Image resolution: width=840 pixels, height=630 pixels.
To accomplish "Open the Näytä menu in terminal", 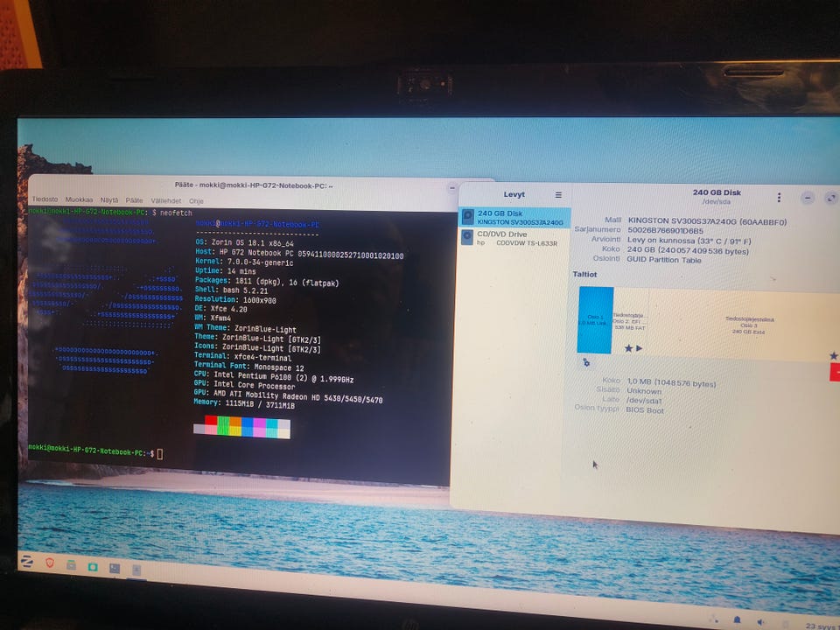I will 108,200.
